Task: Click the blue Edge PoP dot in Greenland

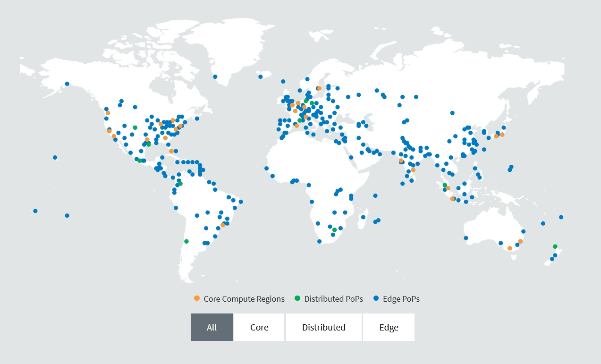Action: (x=215, y=76)
